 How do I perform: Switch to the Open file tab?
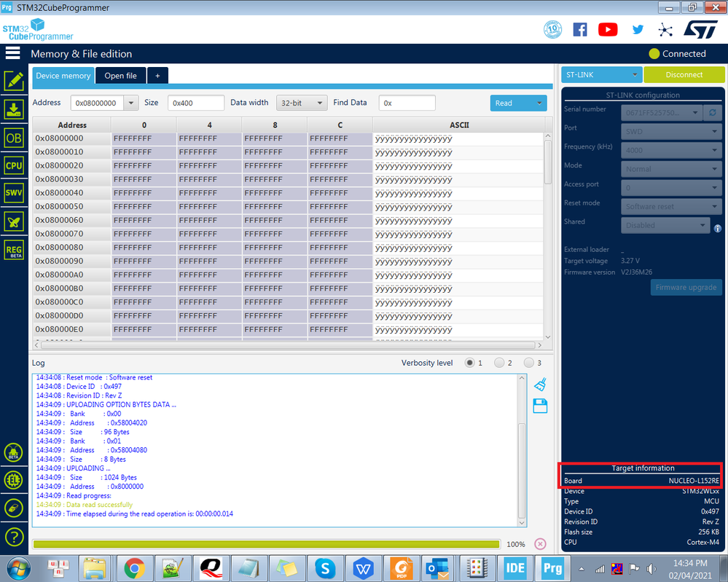coord(121,76)
